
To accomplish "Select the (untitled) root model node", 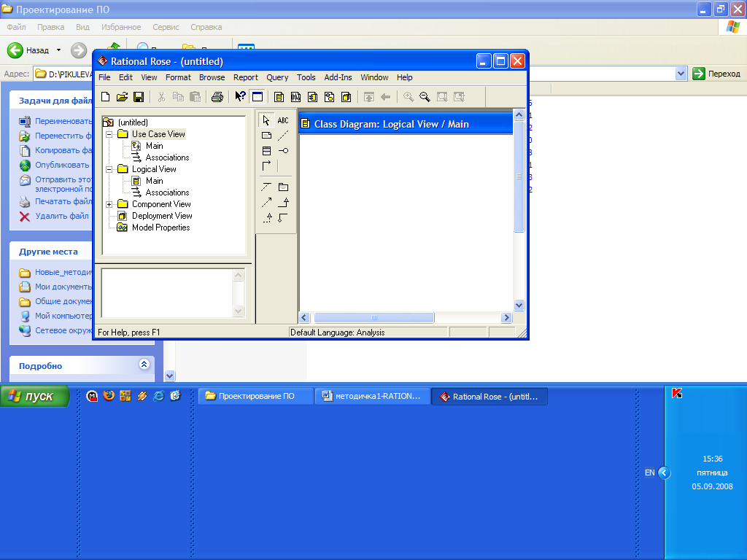I will pos(133,122).
